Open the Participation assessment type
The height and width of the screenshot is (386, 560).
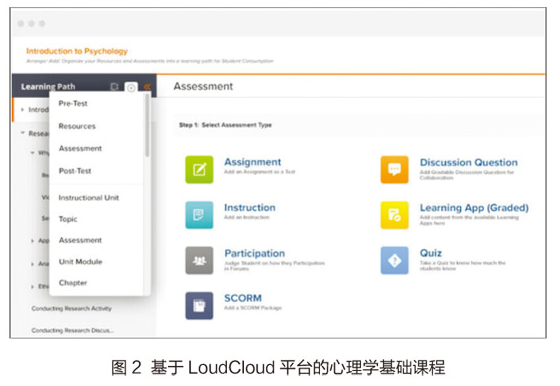click(x=255, y=253)
